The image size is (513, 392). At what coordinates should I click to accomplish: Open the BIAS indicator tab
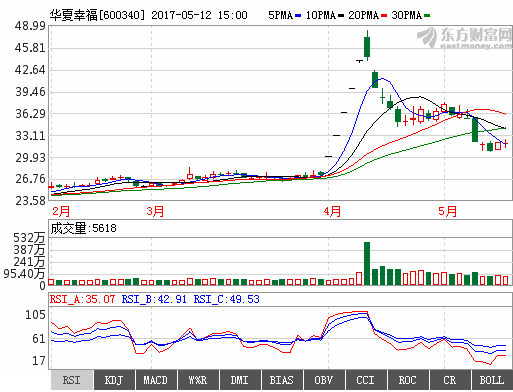(282, 380)
